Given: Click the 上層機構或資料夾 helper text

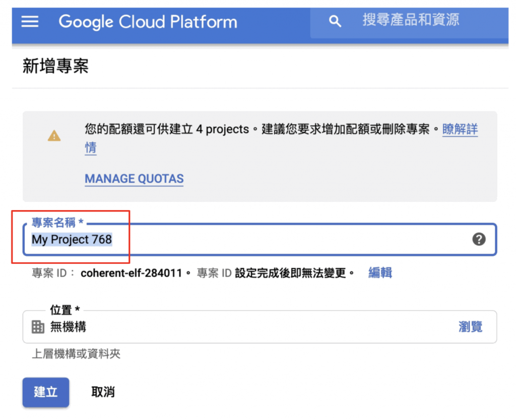Looking at the screenshot, I should [x=76, y=354].
